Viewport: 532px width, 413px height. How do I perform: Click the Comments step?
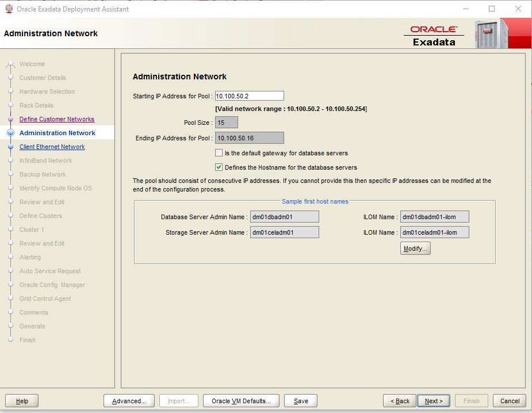pos(34,312)
